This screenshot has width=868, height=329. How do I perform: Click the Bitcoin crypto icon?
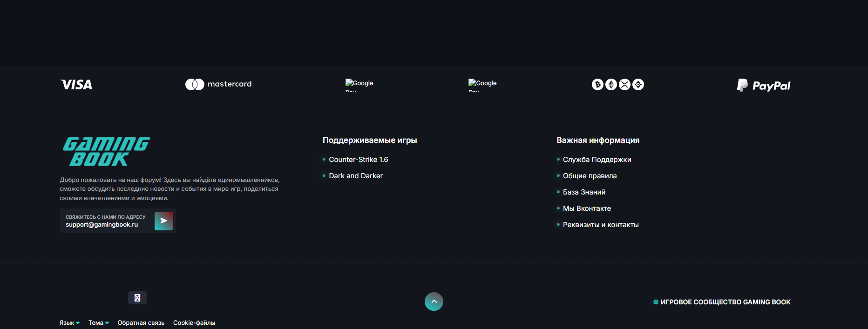point(597,84)
